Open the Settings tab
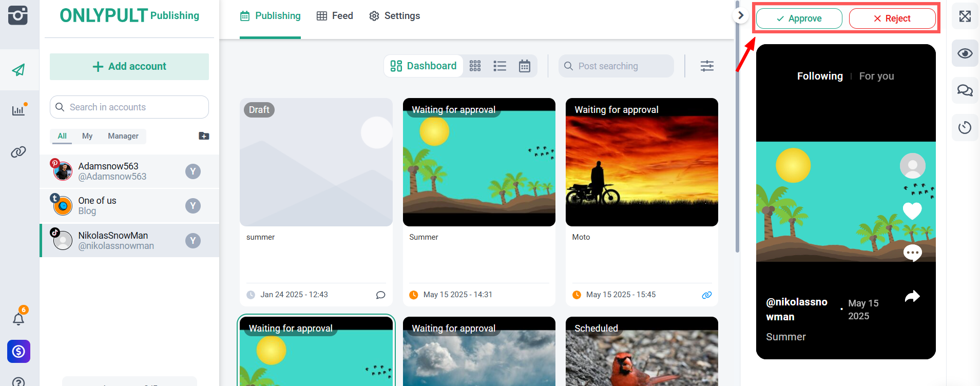Viewport: 980px width, 386px height. pyautogui.click(x=394, y=16)
